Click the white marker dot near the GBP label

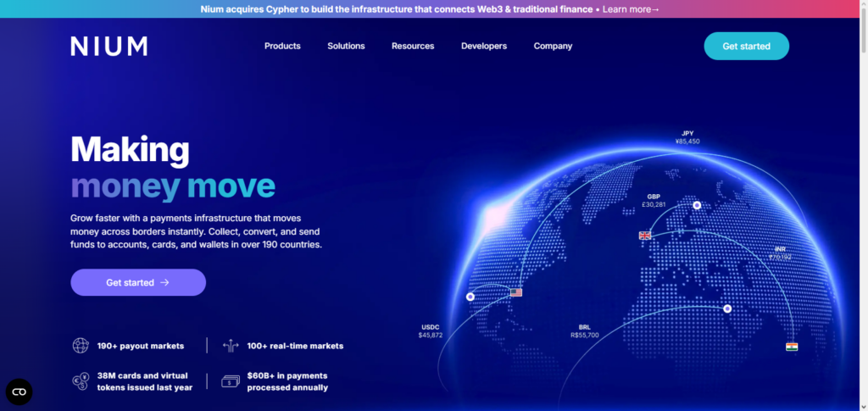point(697,205)
